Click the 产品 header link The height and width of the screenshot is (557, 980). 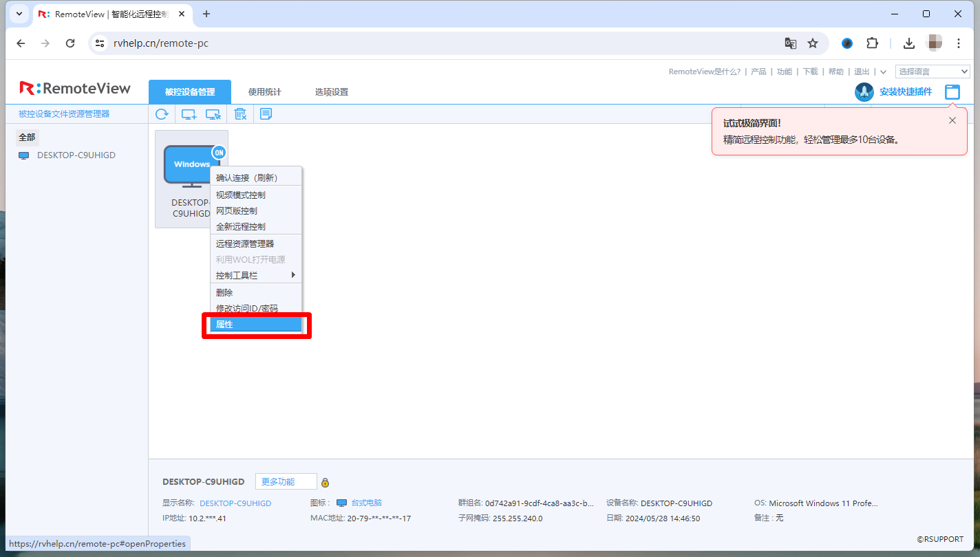[758, 72]
